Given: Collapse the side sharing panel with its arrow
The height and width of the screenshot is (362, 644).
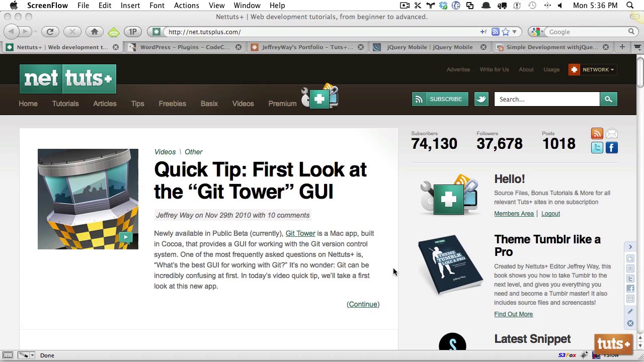Looking at the screenshot, I should [x=630, y=247].
